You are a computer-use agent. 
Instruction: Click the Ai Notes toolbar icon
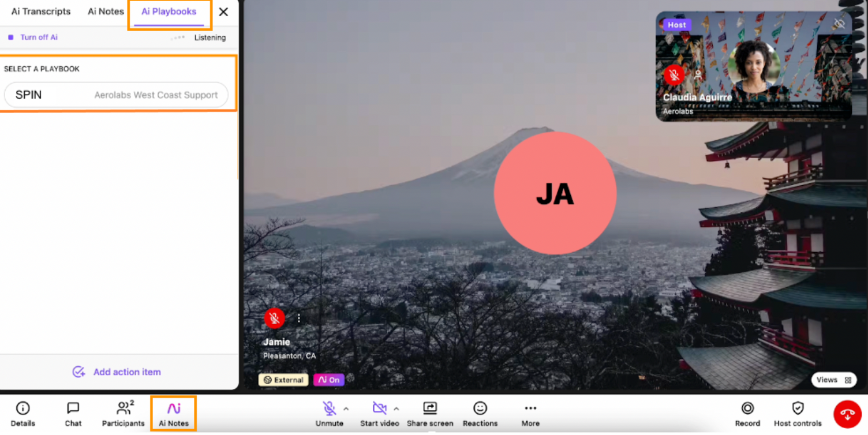tap(174, 409)
